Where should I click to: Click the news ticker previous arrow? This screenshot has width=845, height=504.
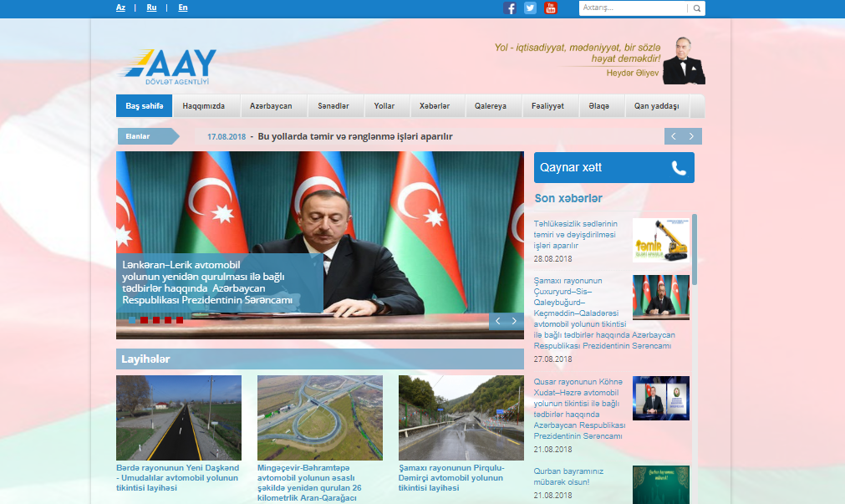(674, 135)
